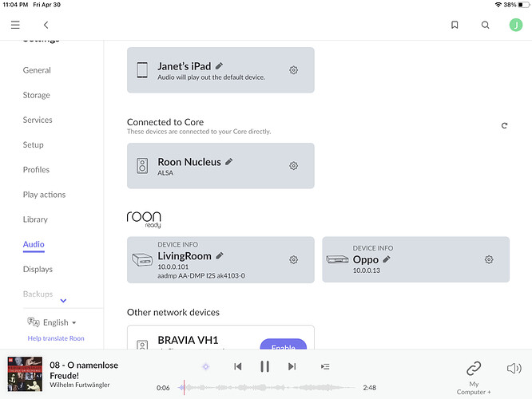Click the battery indicator in status bar
The width and height of the screenshot is (532, 399).
[523, 5]
